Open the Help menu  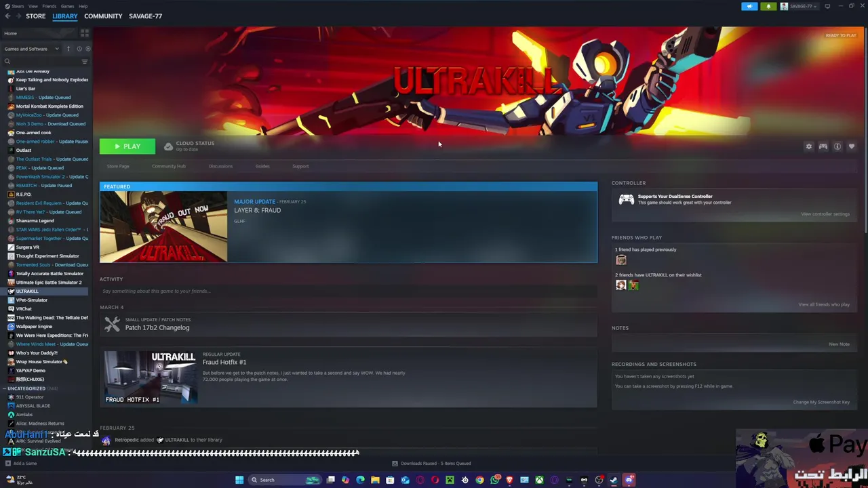pyautogui.click(x=83, y=6)
